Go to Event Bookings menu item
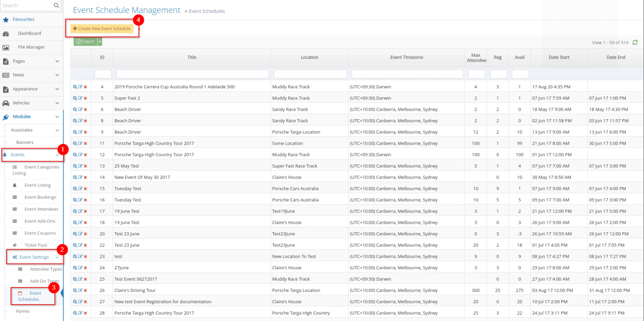The image size is (644, 321). 40,197
